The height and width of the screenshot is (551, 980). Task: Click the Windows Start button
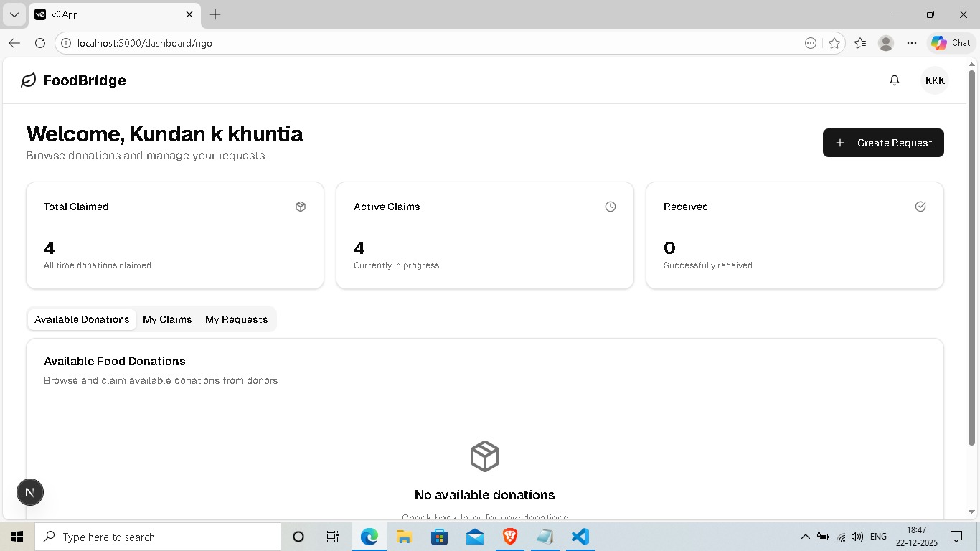(x=17, y=537)
